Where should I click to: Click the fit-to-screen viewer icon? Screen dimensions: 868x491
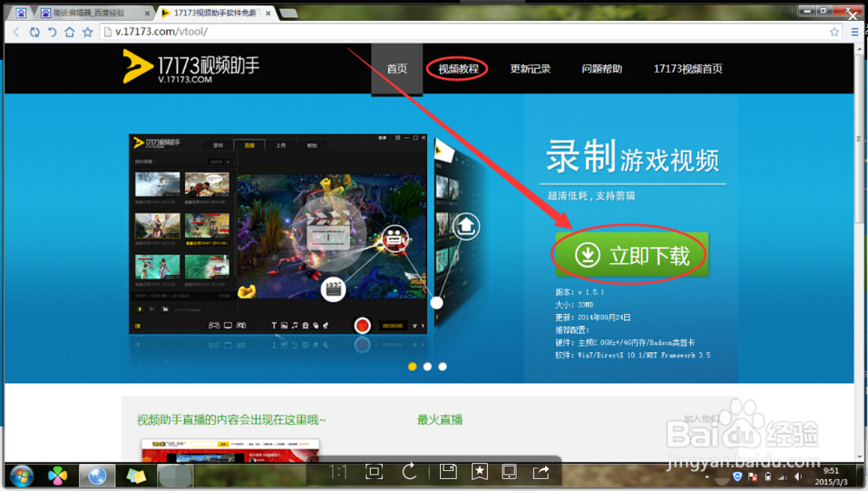point(374,472)
